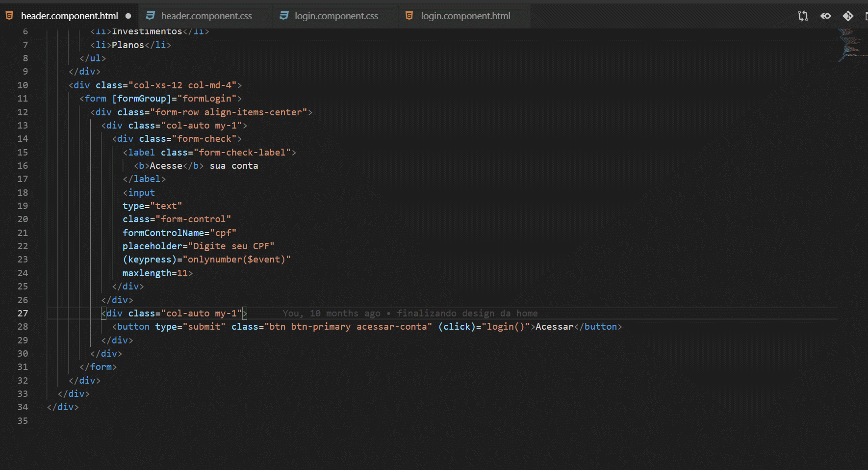Click (click)="login()" handler
The width and height of the screenshot is (868, 470).
[484, 326]
